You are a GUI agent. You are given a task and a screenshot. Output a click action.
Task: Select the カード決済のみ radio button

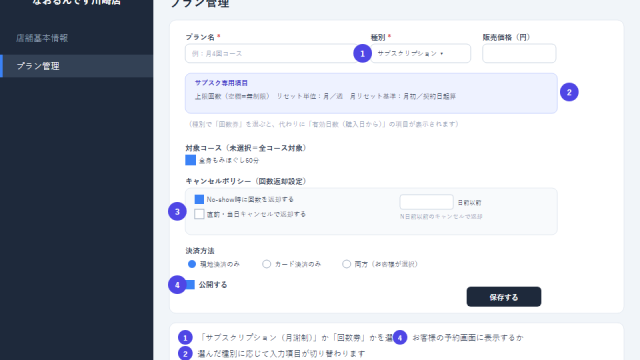[267, 264]
